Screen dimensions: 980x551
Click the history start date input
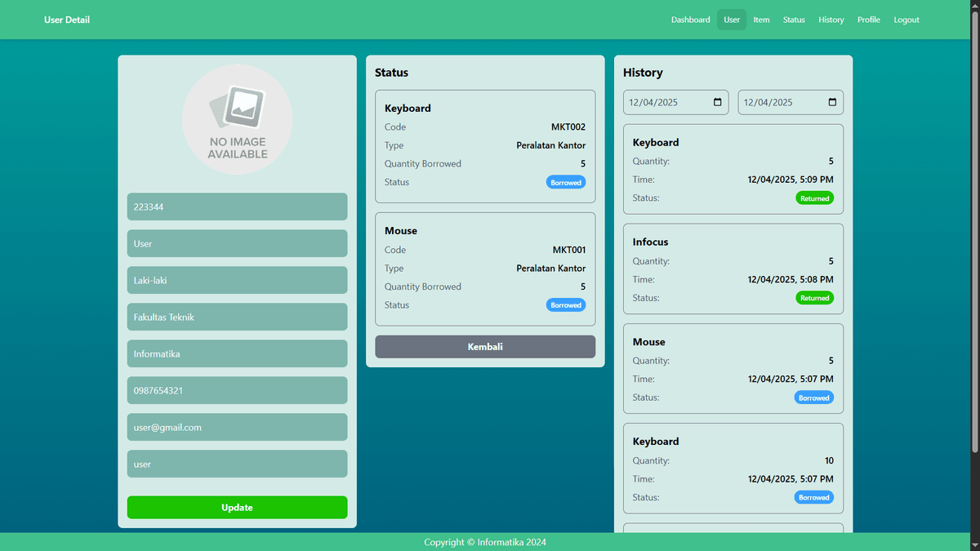(x=676, y=102)
